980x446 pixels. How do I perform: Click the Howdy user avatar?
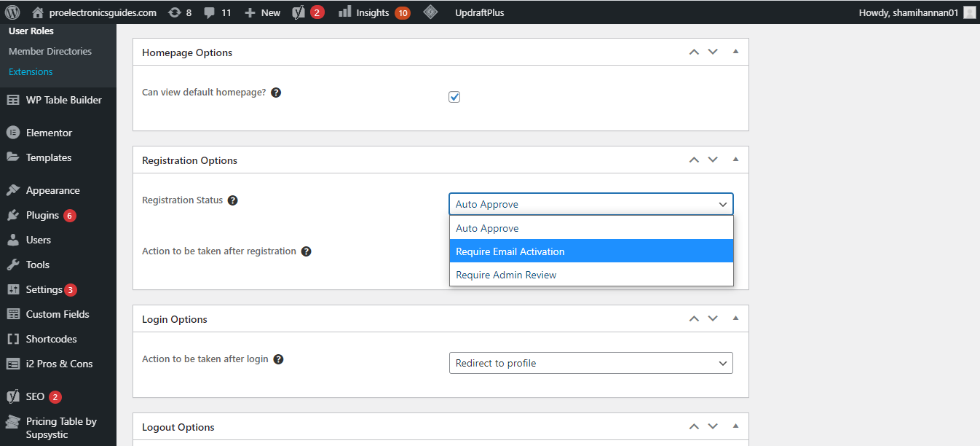(x=969, y=12)
